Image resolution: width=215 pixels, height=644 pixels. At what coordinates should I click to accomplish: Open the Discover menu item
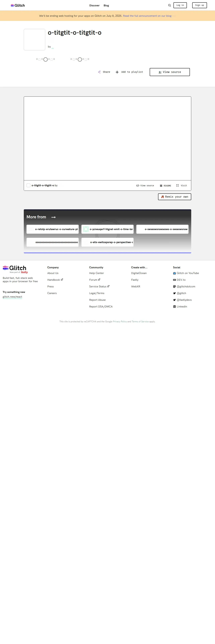(x=94, y=6)
